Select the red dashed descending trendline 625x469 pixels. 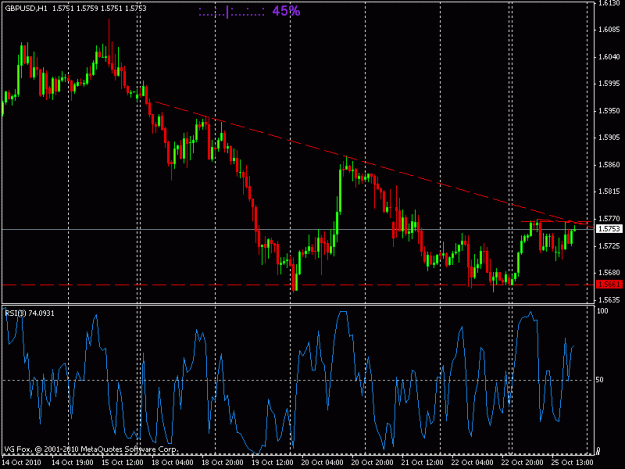(x=374, y=165)
